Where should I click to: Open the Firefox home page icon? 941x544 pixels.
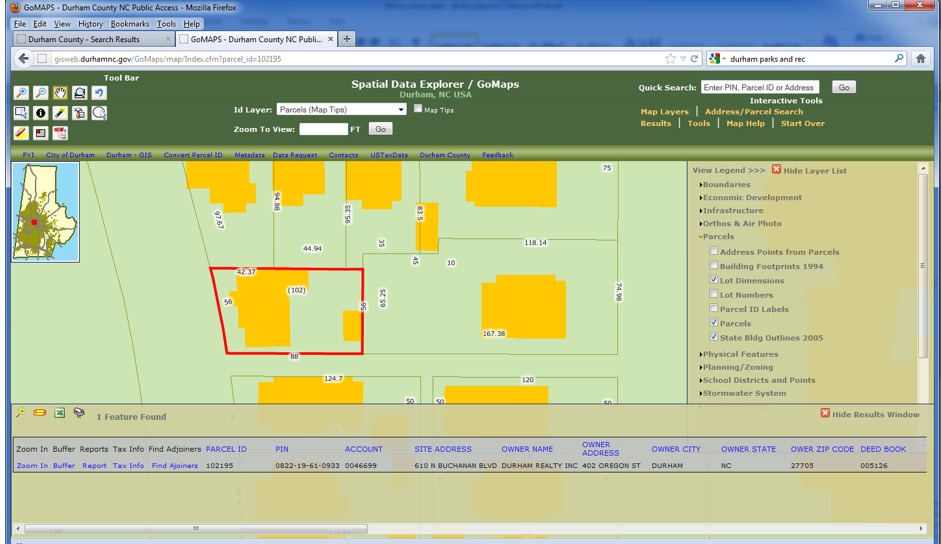(x=921, y=58)
